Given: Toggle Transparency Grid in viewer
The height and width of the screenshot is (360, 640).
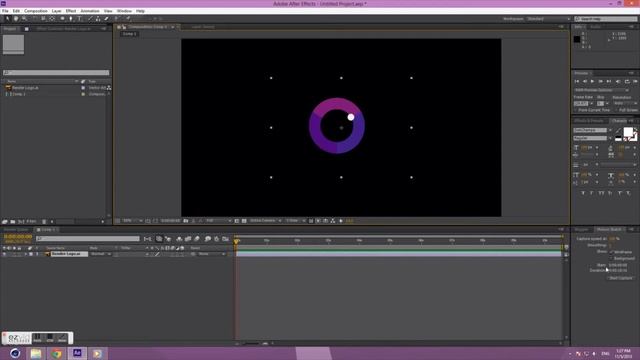Looking at the screenshot, I should (244, 221).
